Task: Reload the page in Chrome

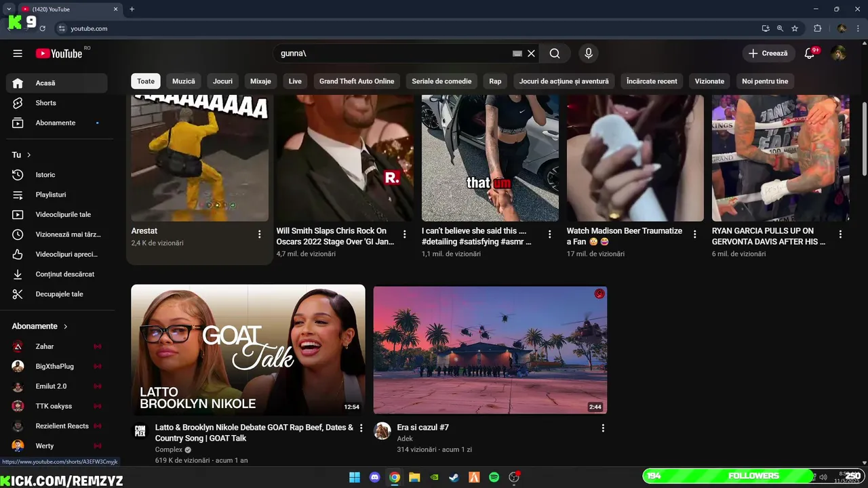Action: pyautogui.click(x=42, y=28)
